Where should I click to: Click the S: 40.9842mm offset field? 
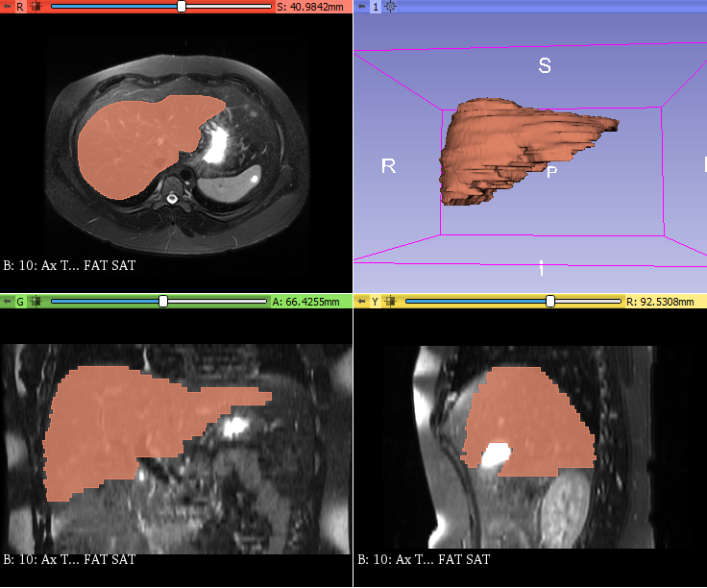(x=310, y=7)
